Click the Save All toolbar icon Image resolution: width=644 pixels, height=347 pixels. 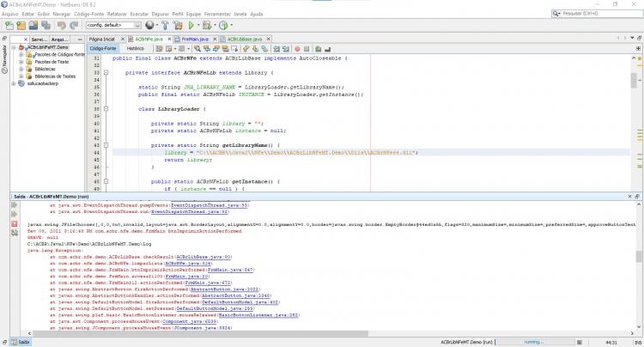coord(46,26)
